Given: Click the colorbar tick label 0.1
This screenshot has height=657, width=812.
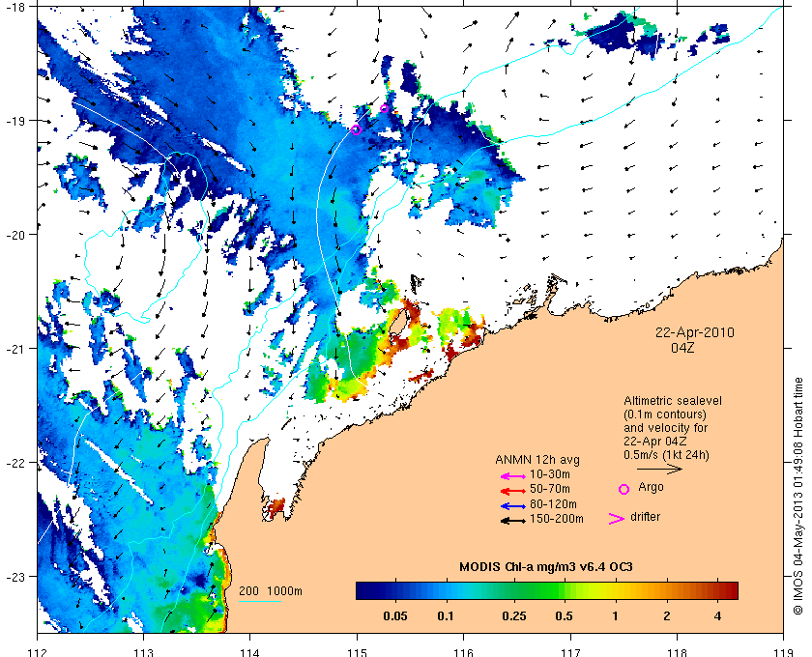Looking at the screenshot, I should [x=446, y=616].
